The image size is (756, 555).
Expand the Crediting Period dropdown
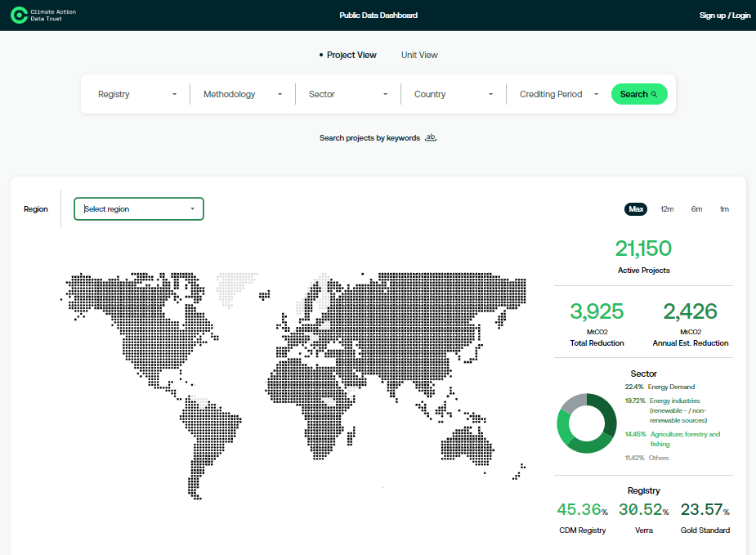point(558,94)
